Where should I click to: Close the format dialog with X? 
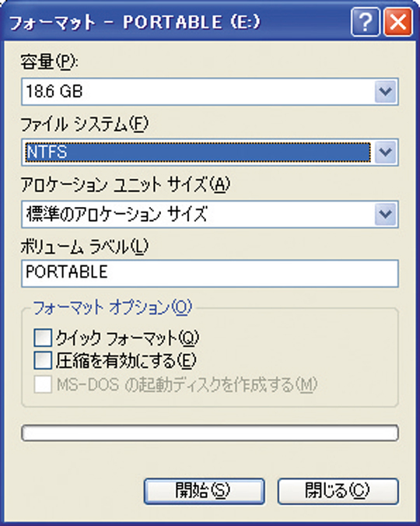click(x=398, y=23)
